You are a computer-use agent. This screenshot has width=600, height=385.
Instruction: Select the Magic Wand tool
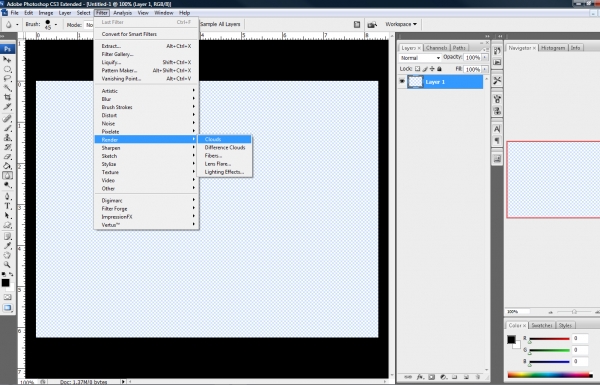coord(7,88)
